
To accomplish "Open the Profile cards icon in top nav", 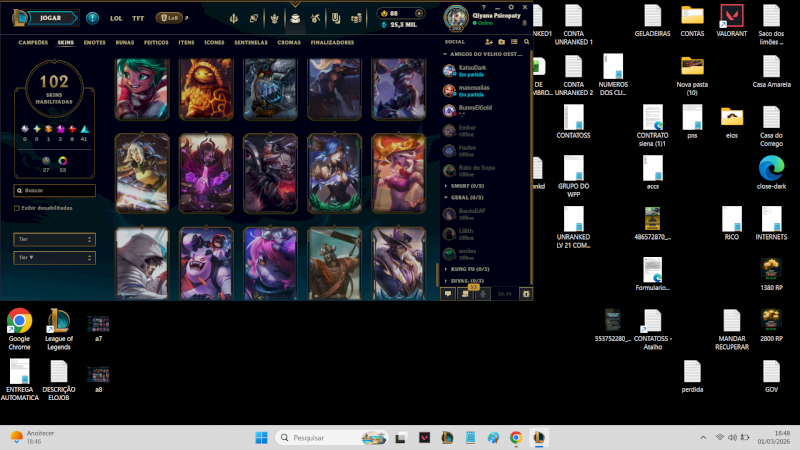I will [x=254, y=18].
